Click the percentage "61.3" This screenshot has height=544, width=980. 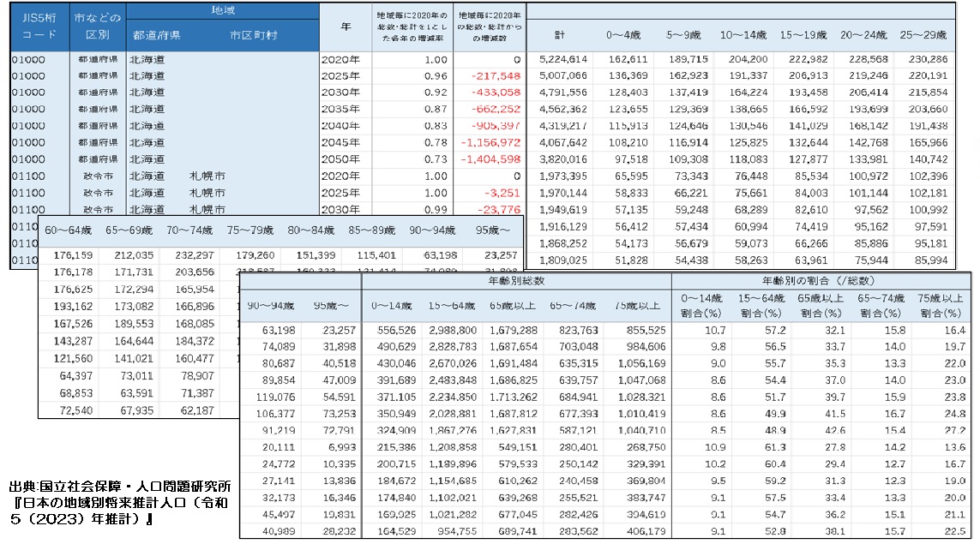pyautogui.click(x=775, y=447)
